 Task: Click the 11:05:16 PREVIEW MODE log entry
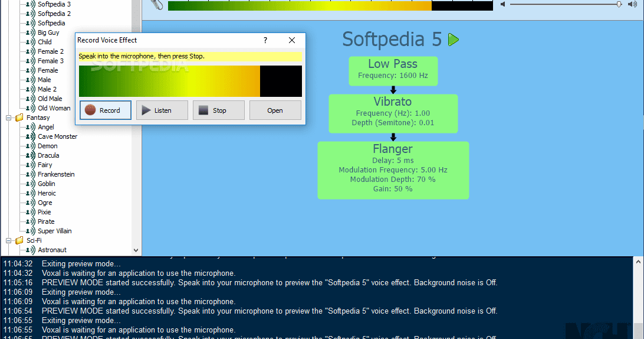pyautogui.click(x=250, y=283)
